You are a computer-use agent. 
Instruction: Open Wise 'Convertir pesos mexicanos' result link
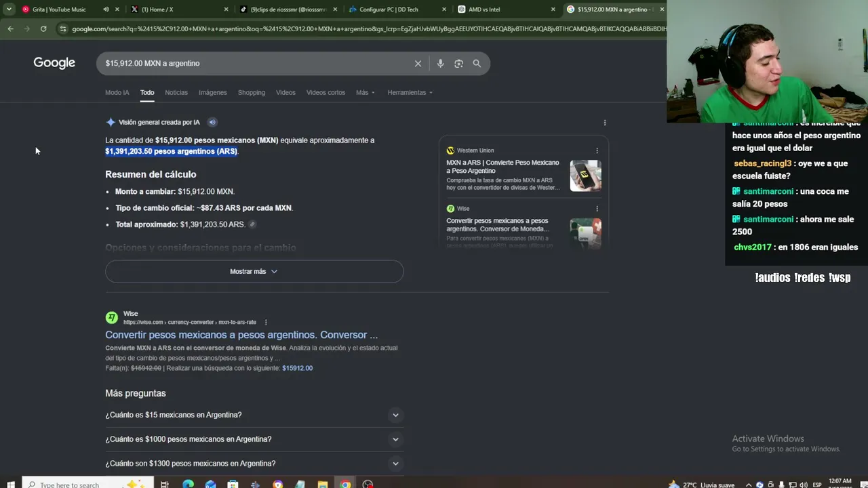coord(241,335)
